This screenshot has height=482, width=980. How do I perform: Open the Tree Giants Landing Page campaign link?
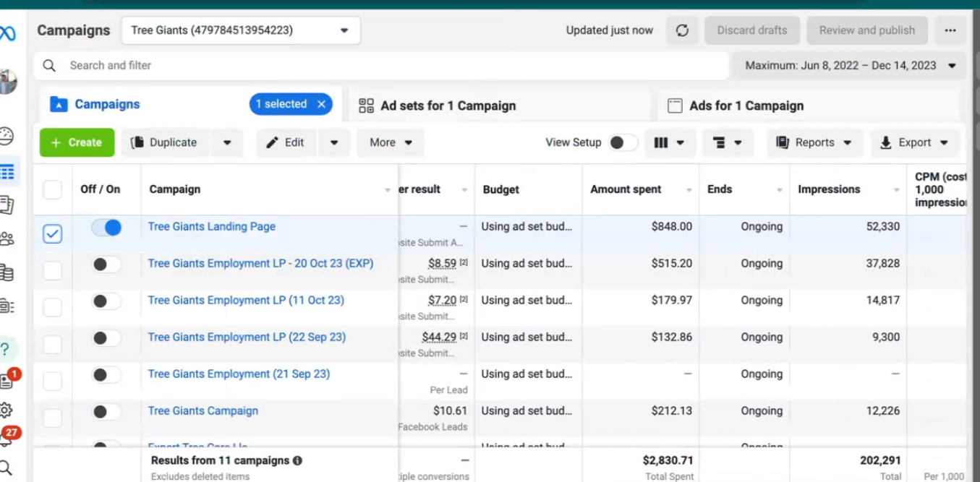(212, 227)
